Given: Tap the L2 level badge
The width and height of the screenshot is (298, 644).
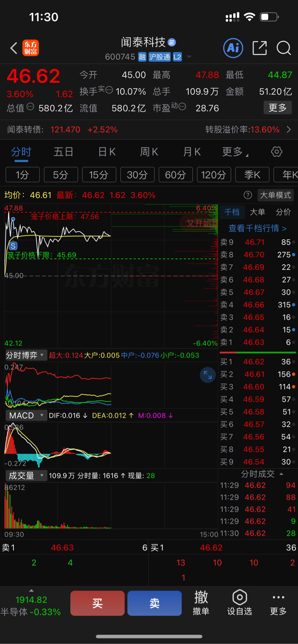Looking at the screenshot, I should coord(177,57).
